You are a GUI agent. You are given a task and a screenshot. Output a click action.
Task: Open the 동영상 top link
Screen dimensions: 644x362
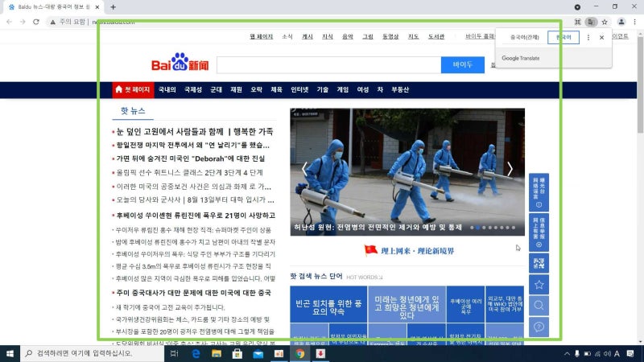click(x=390, y=36)
